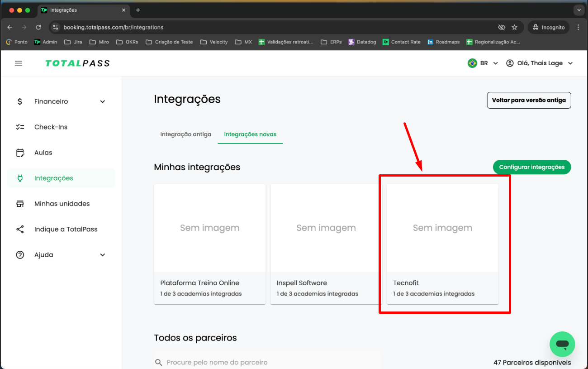Open the hamburger menu icon
This screenshot has width=588, height=369.
click(19, 63)
